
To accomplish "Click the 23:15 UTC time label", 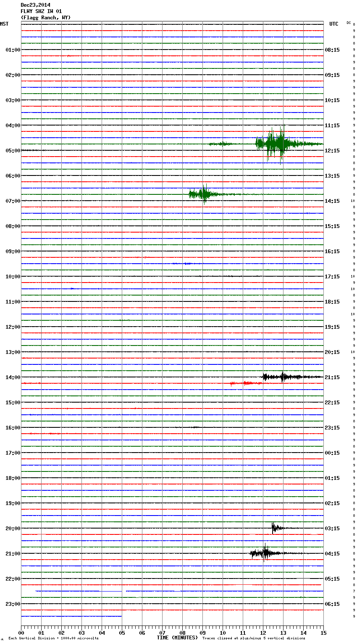I will click(x=332, y=428).
